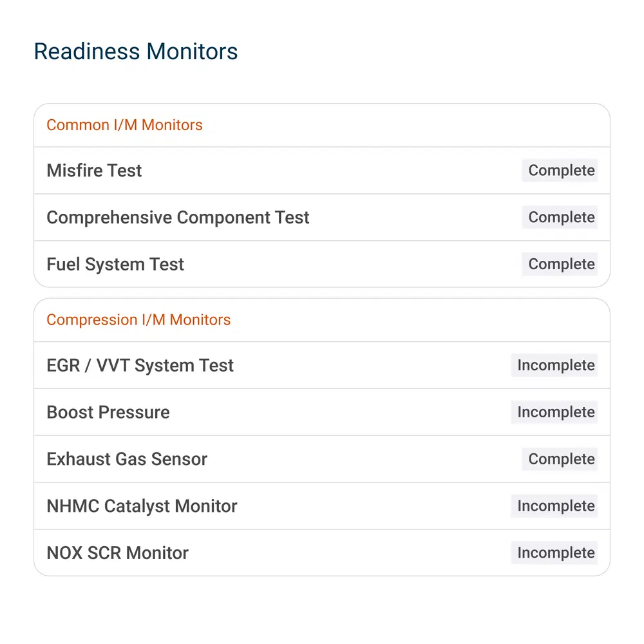Click NOX SCR Monitor label text
Image resolution: width=644 pixels, height=644 pixels.
point(117,553)
